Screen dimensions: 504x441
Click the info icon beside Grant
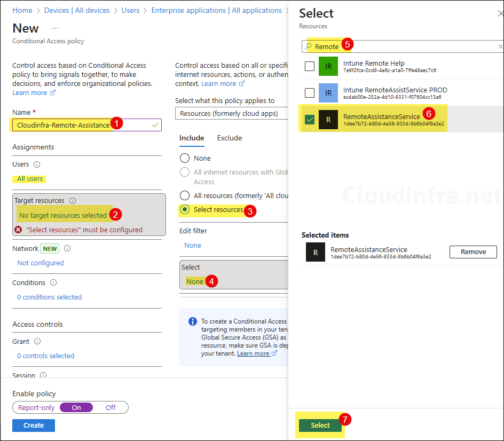coord(37,341)
